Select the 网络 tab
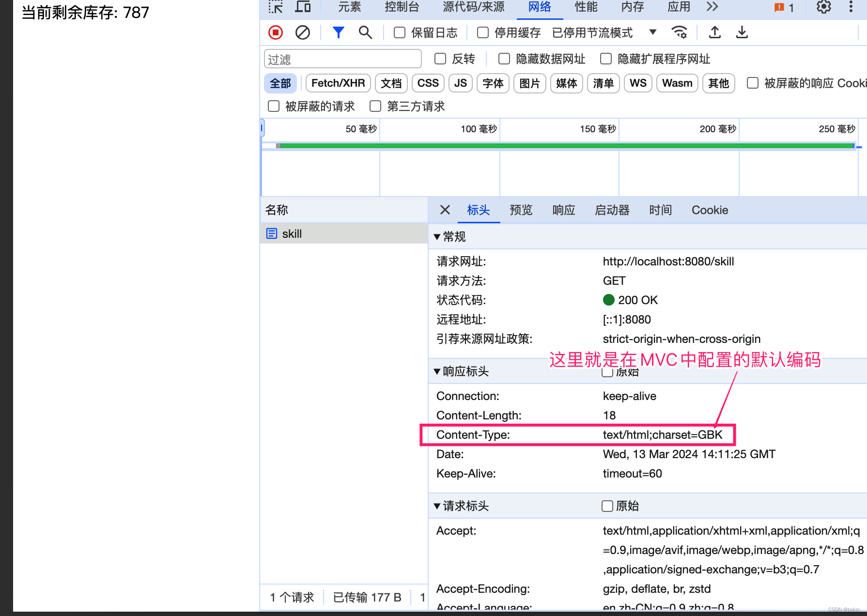 pyautogui.click(x=540, y=7)
